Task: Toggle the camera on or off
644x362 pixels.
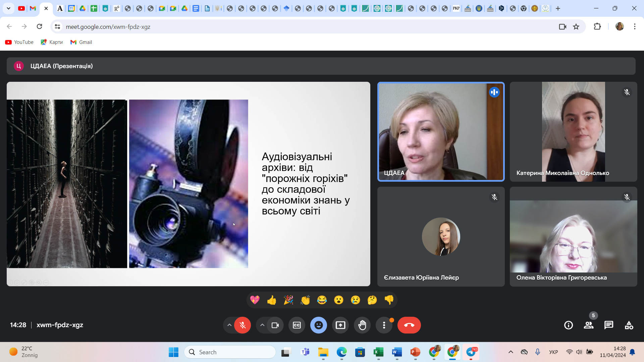Action: 275,325
